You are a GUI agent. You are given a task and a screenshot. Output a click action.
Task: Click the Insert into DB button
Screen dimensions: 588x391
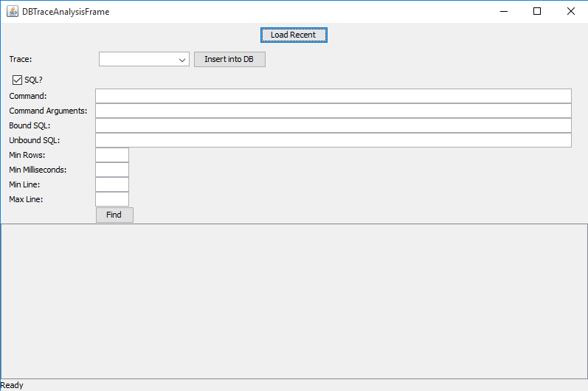pyautogui.click(x=229, y=59)
